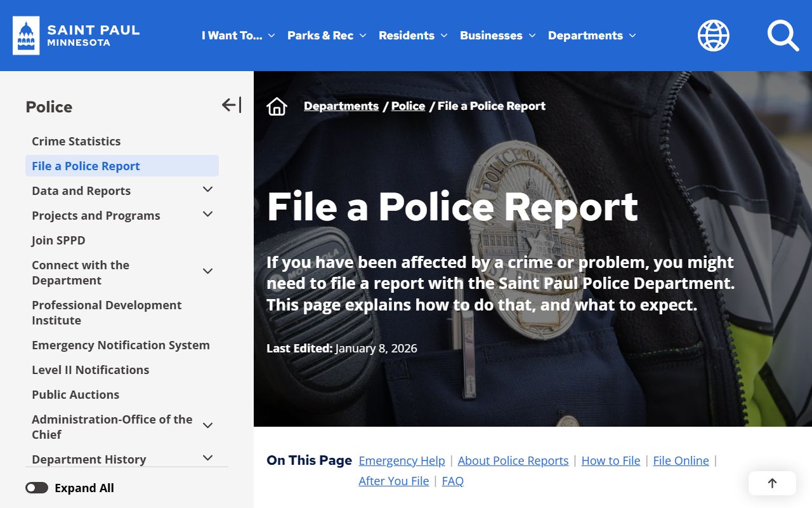
Task: Jump to About Police Reports section
Action: coord(513,460)
